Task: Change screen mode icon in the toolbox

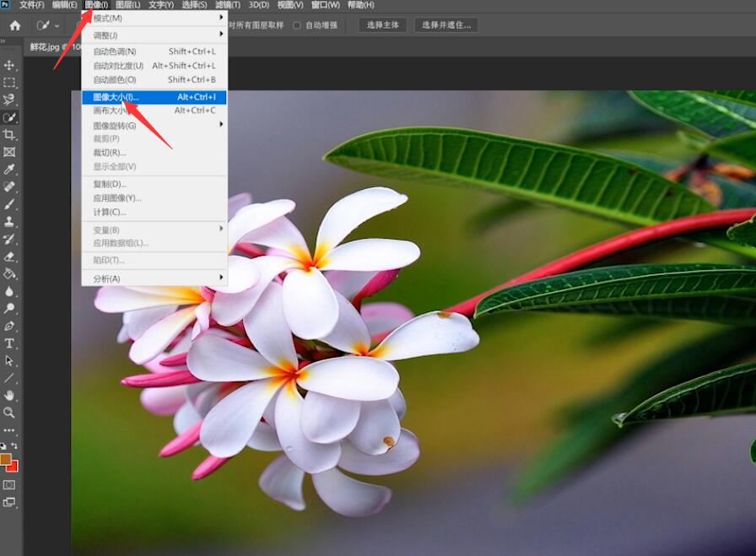Action: click(x=9, y=503)
